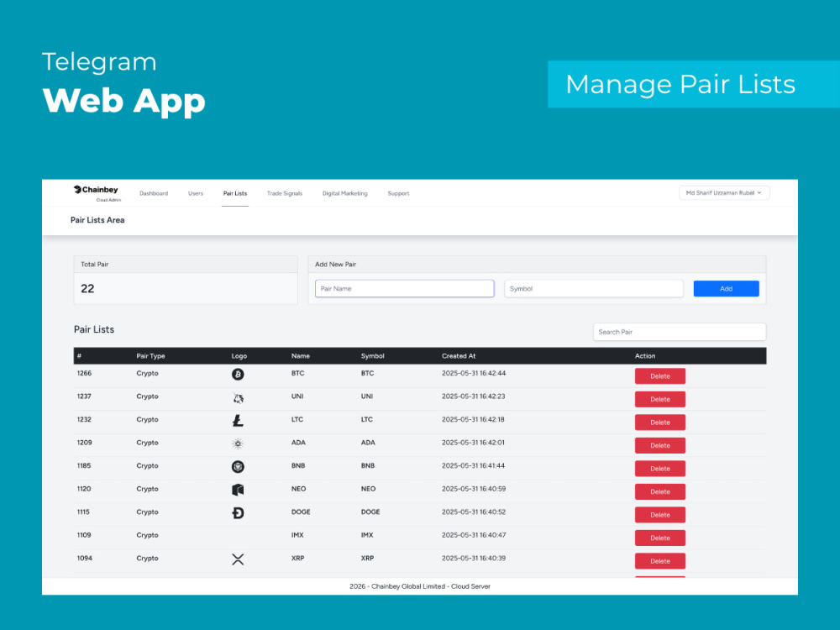Click the NEO logo icon
The image size is (840, 630).
238,490
